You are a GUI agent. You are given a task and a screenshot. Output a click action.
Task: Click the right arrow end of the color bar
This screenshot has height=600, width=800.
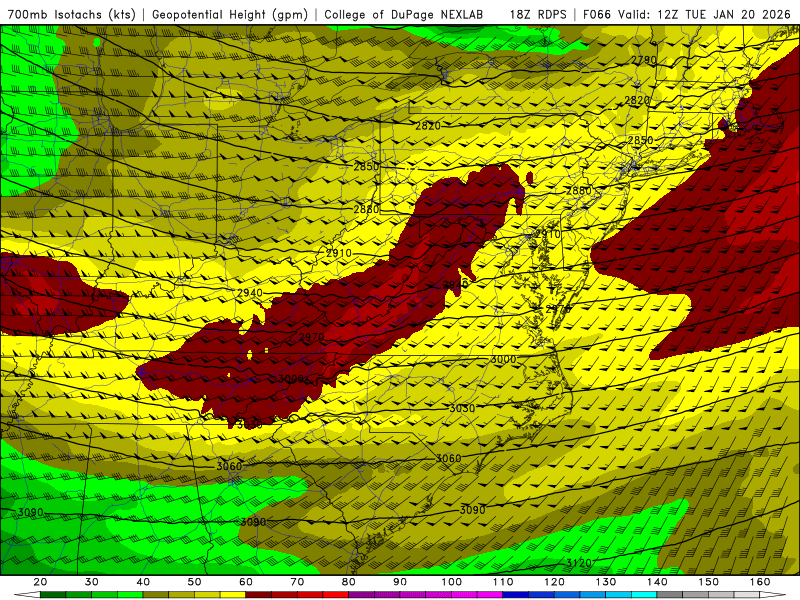pyautogui.click(x=773, y=595)
